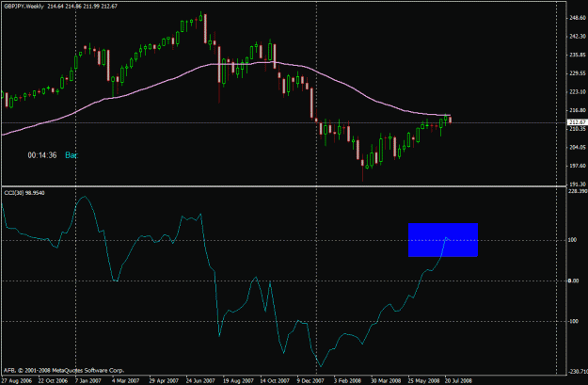This screenshot has width=588, height=385.
Task: Click the 3 Feb 2008 date label
Action: (348, 381)
